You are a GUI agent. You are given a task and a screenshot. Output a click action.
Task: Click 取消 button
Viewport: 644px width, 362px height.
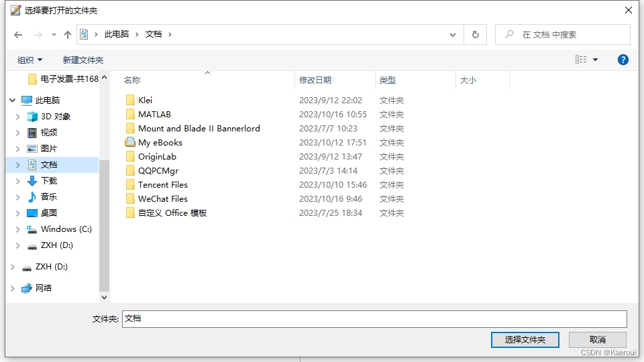tap(598, 340)
